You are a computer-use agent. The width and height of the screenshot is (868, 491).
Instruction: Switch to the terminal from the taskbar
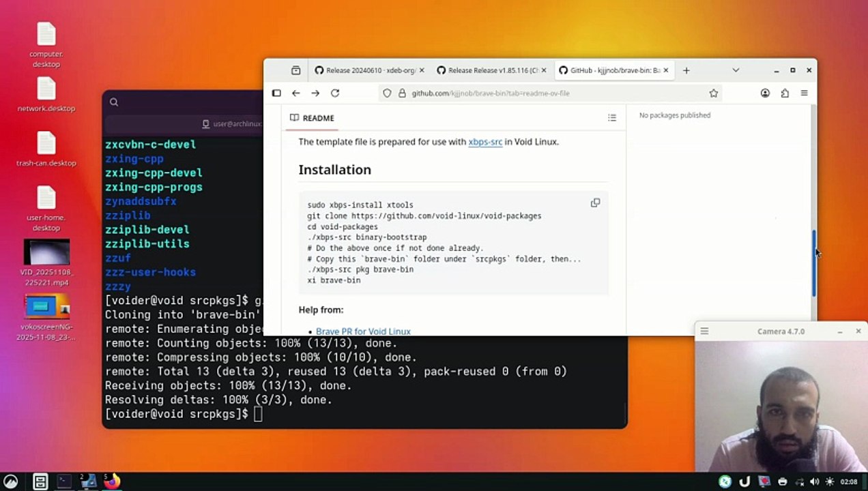coord(64,481)
